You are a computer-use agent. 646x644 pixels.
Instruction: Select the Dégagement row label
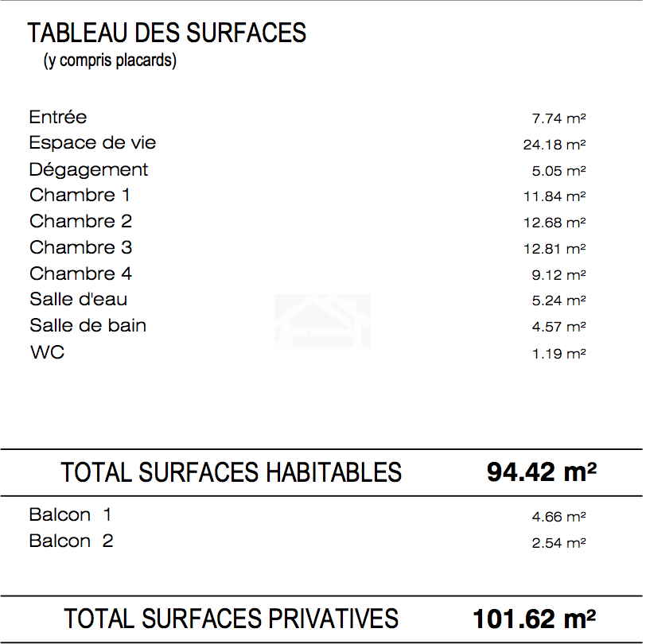(88, 170)
